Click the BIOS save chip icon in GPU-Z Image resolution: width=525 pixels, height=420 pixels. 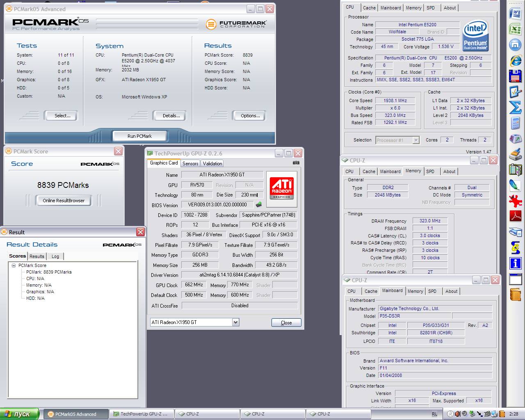[259, 204]
